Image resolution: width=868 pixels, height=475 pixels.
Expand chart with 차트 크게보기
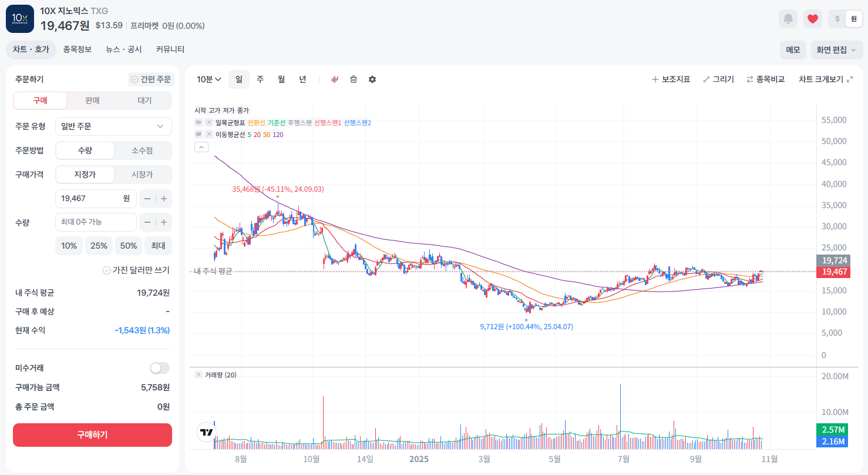[826, 79]
